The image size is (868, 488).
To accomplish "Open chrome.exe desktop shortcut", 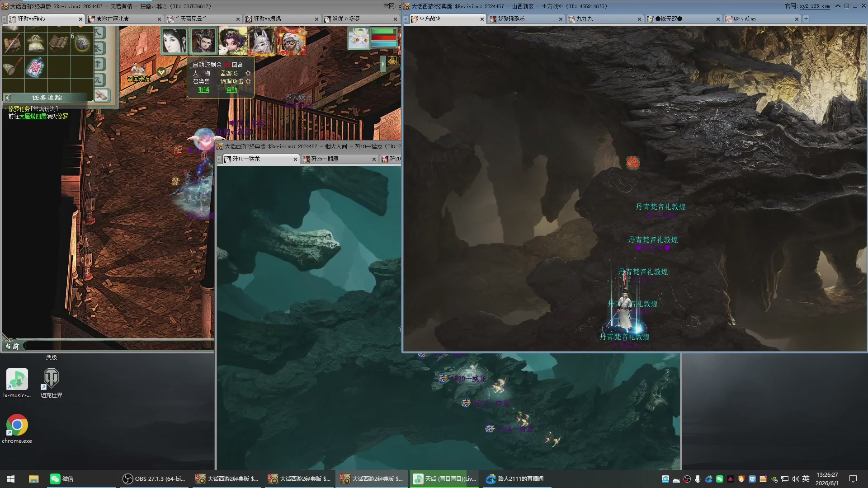I will click(17, 429).
